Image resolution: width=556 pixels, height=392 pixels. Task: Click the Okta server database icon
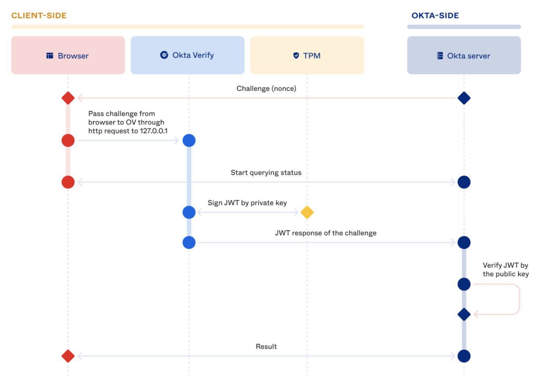[x=440, y=56]
